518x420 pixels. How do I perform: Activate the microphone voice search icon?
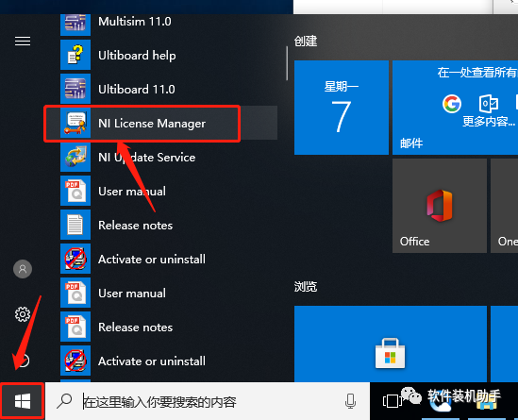350,401
